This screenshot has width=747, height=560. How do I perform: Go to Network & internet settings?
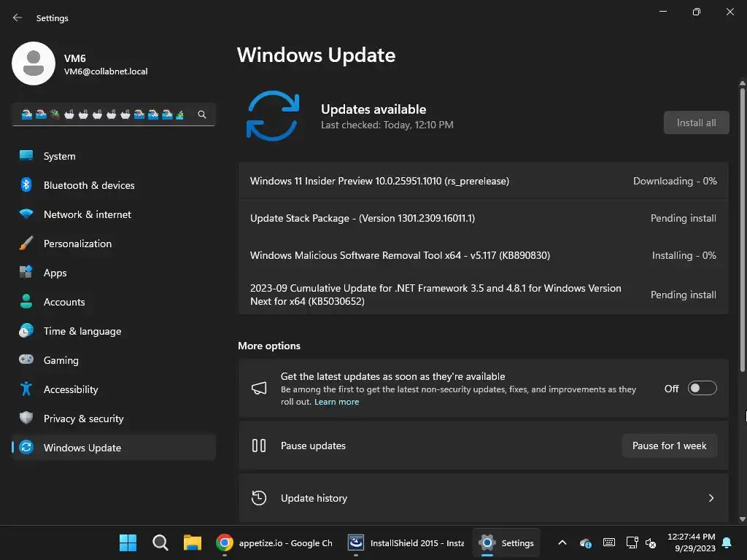point(113,214)
